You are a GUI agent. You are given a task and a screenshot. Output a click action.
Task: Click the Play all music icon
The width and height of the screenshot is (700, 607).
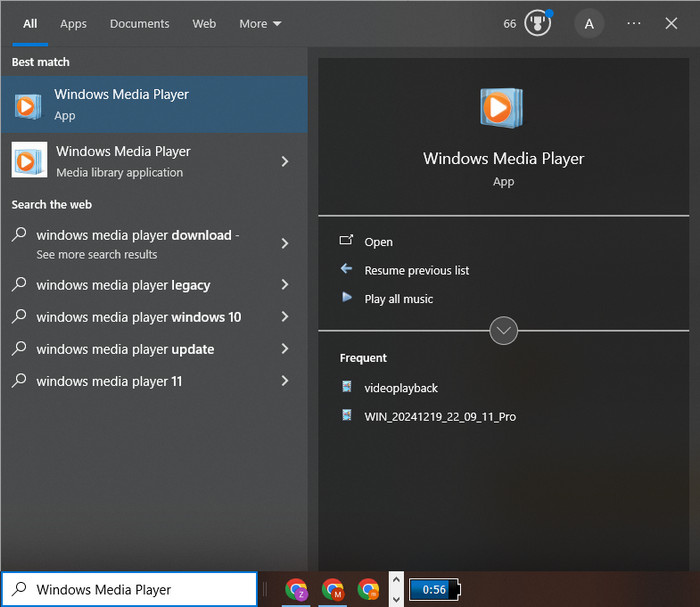click(346, 297)
